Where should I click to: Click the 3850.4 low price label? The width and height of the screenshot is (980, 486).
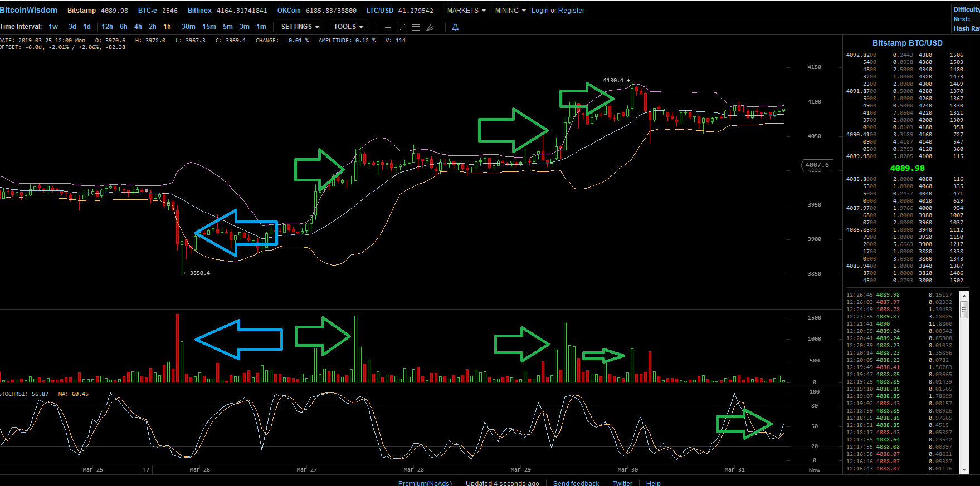[199, 273]
